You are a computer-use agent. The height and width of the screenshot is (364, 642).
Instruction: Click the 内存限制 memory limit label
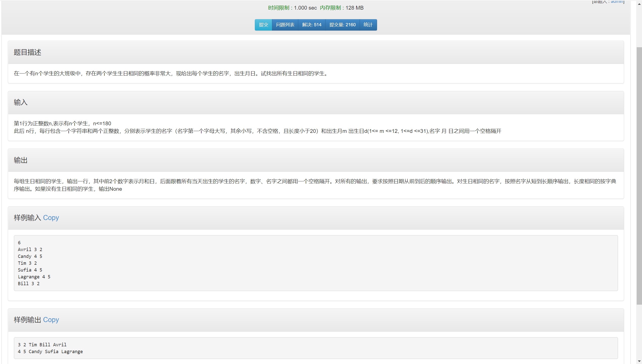(330, 8)
